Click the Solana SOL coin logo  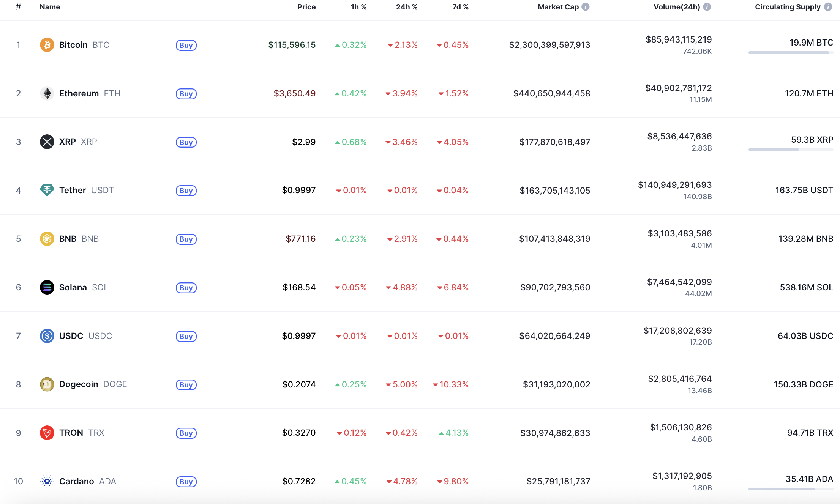[x=47, y=287]
